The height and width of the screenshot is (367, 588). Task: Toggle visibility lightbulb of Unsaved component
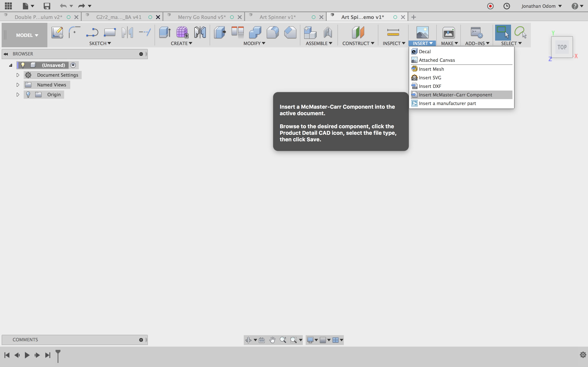tap(23, 65)
